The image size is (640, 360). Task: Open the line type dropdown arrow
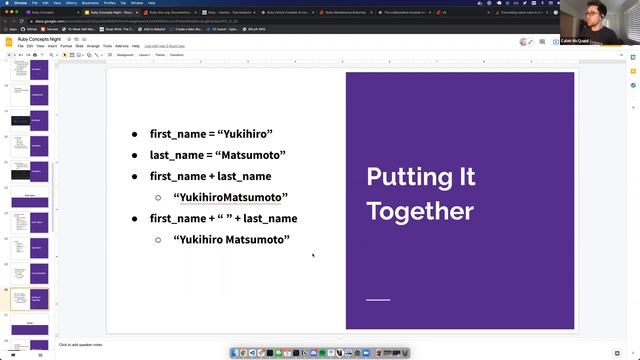point(102,55)
